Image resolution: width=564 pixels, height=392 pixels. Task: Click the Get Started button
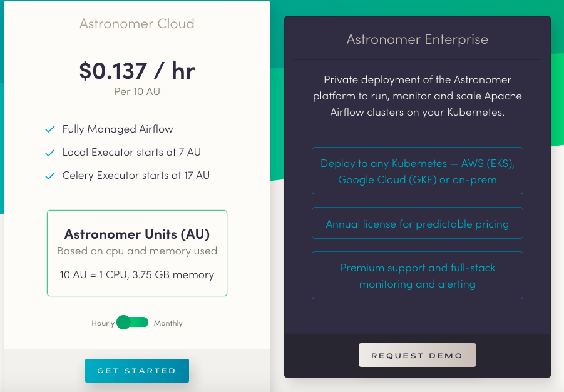click(136, 371)
